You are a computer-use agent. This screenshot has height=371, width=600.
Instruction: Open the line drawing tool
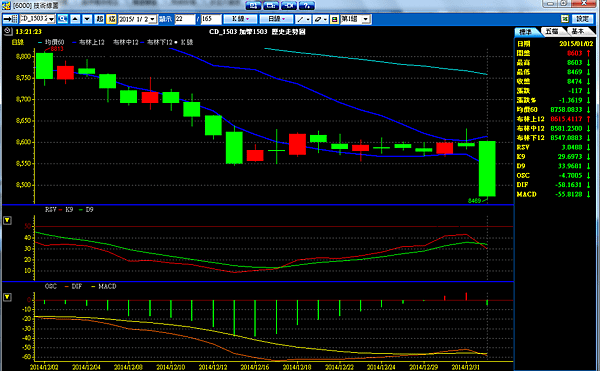(303, 19)
